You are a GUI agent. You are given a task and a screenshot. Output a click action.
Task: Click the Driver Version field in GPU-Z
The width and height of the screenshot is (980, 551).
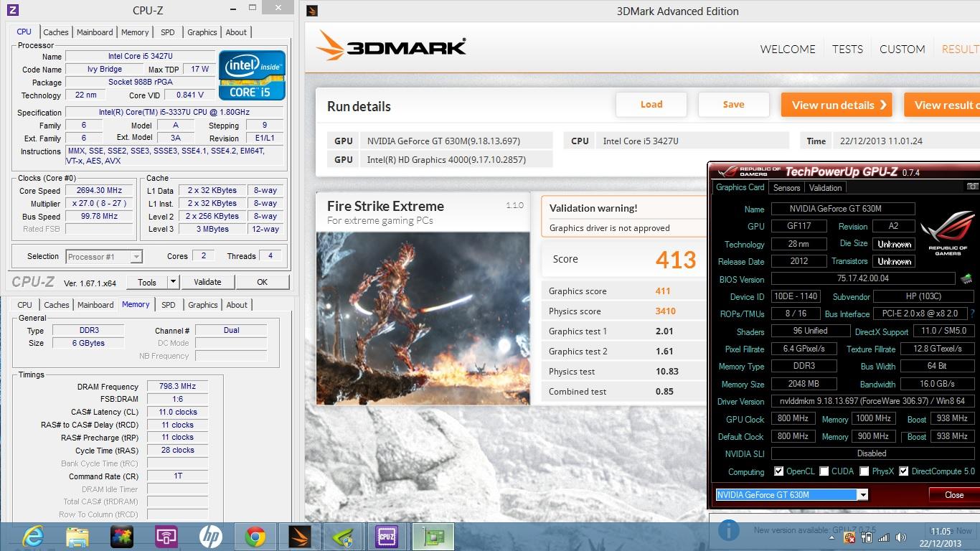coord(872,401)
